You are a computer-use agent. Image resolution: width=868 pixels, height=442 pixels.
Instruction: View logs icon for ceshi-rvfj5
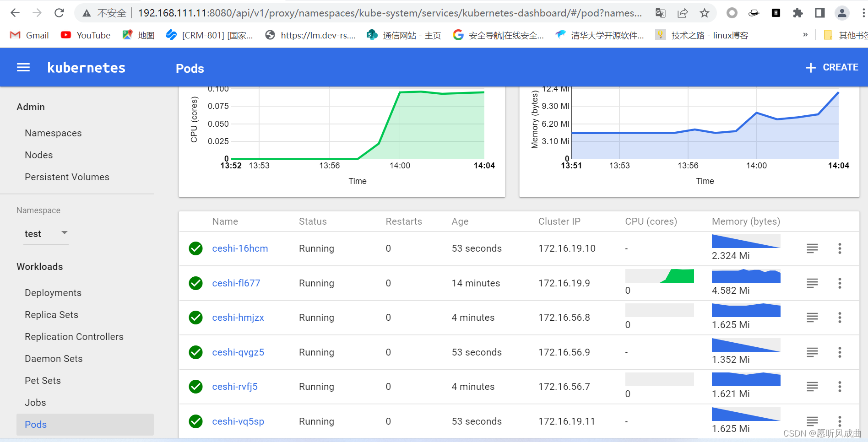click(812, 387)
